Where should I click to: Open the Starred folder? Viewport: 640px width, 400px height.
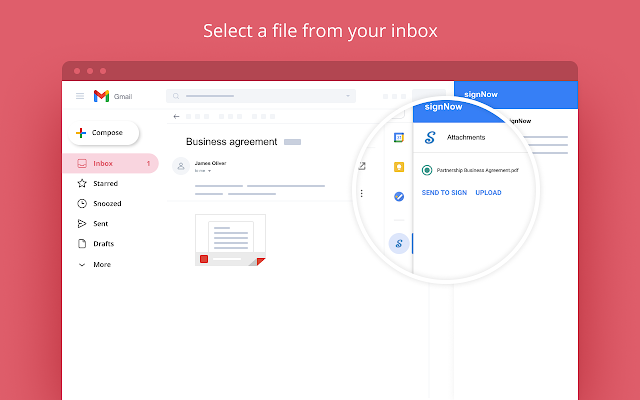point(98,183)
